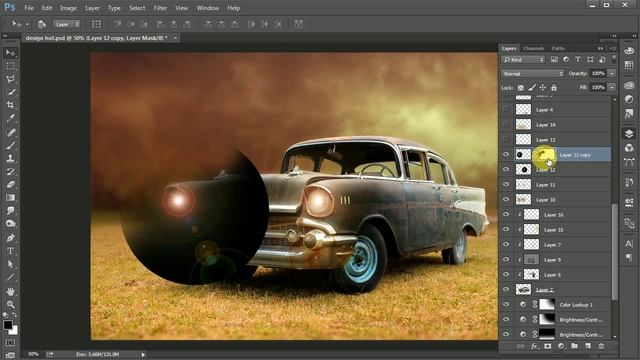Select the Hand tool

coord(10,291)
